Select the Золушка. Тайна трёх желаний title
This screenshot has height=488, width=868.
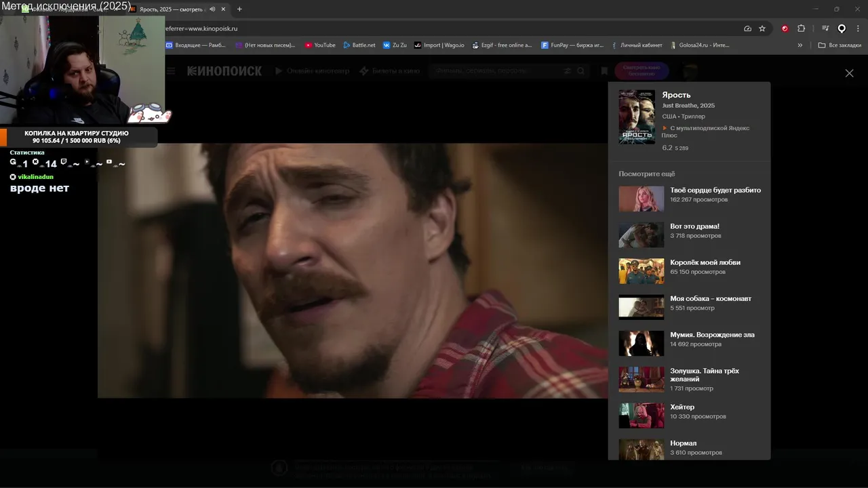tap(705, 375)
